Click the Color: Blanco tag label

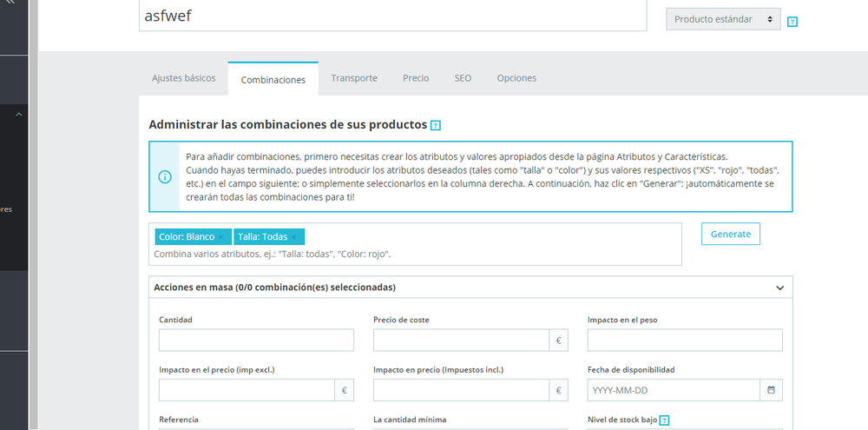[187, 237]
